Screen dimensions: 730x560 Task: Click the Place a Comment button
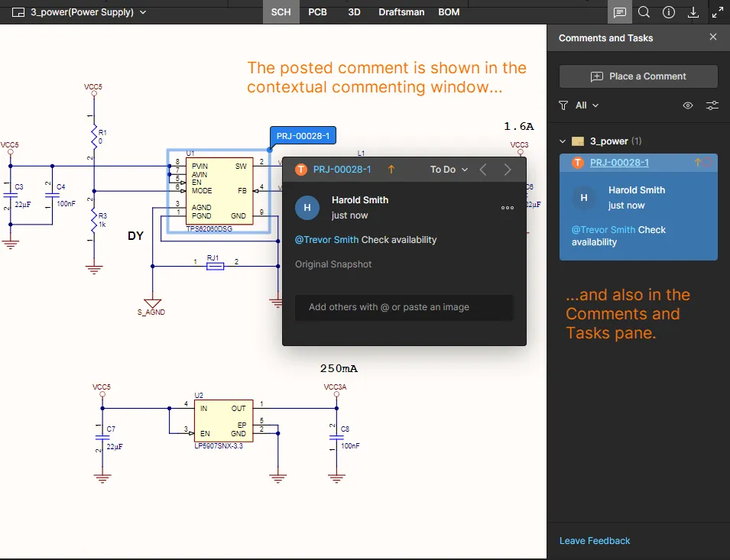tap(638, 76)
